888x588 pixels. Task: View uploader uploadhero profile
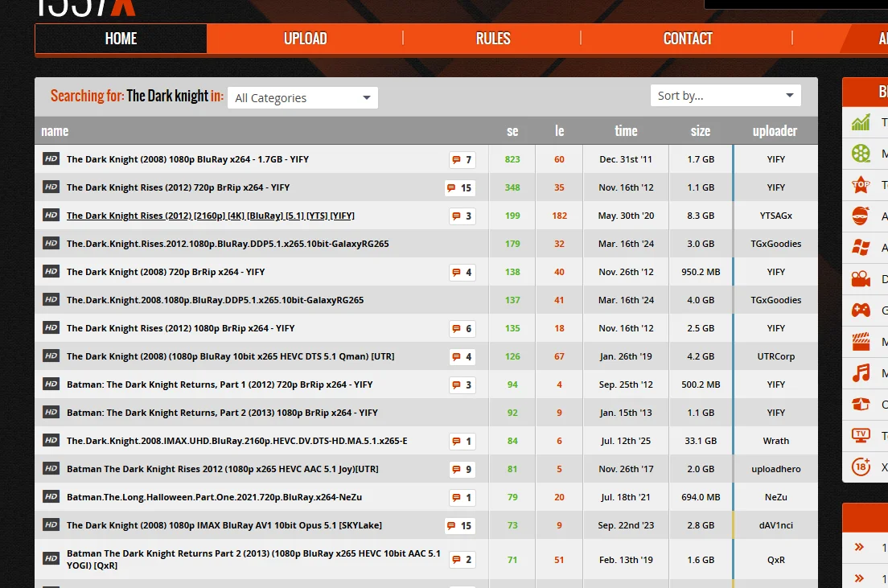(x=776, y=469)
